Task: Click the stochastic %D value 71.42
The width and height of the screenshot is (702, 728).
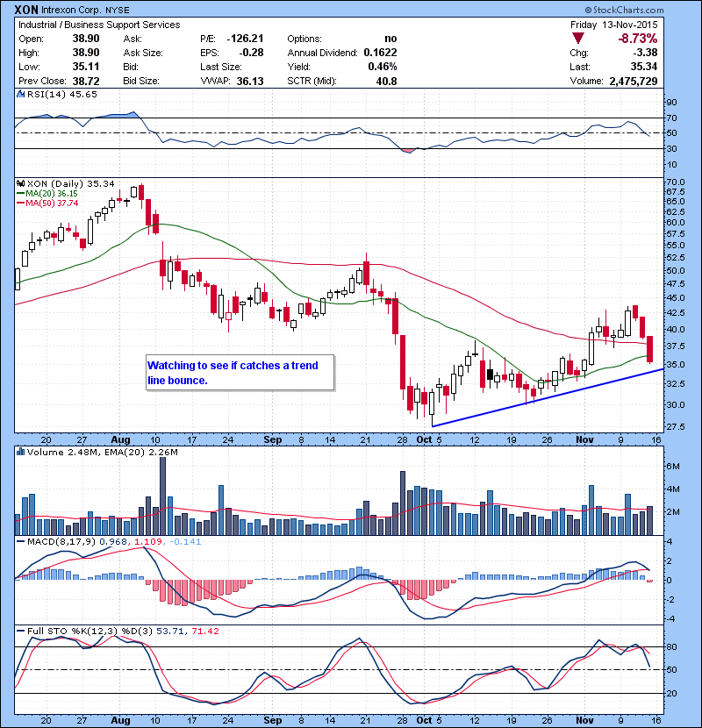Action: (204, 631)
